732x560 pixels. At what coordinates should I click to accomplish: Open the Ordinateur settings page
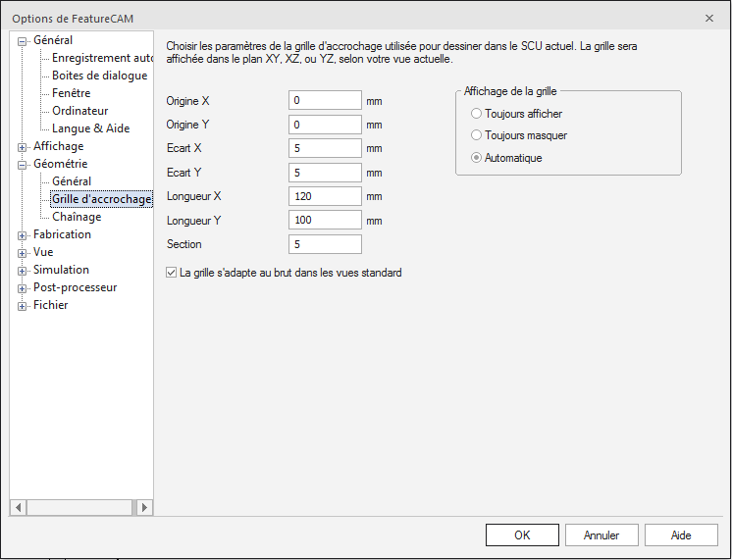79,111
